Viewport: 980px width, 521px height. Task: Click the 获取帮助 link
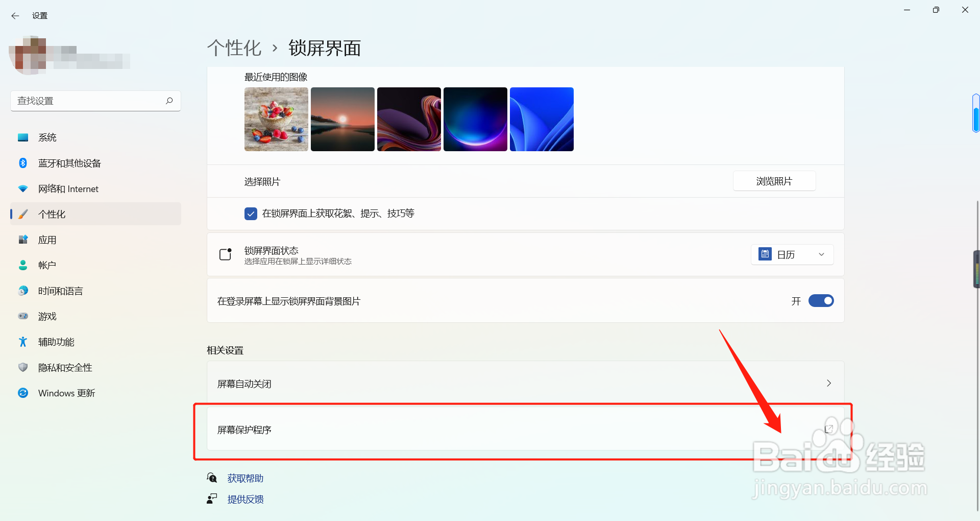click(x=246, y=478)
